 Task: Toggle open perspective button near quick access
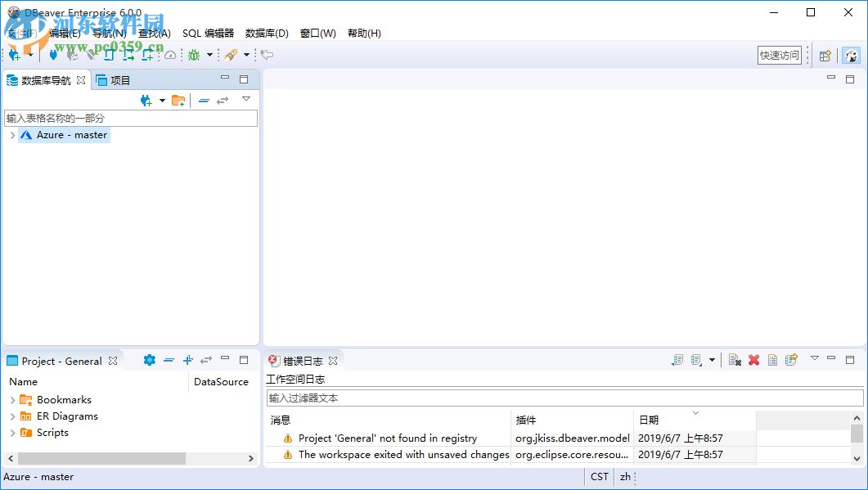(825, 55)
